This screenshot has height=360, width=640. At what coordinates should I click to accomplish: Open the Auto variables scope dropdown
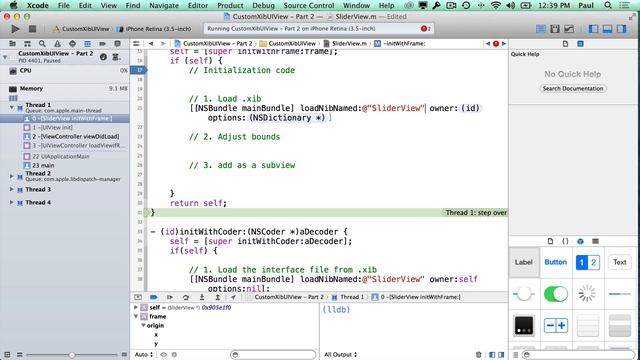click(x=144, y=355)
